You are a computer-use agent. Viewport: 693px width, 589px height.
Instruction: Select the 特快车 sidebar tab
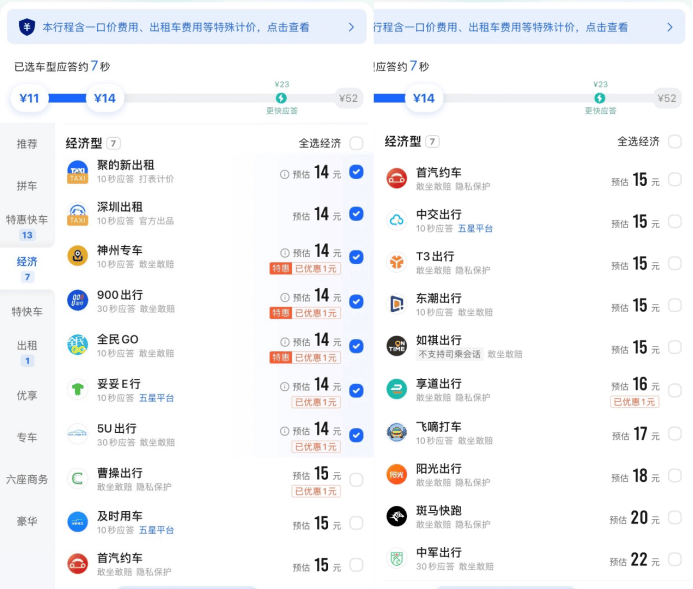coord(27,312)
